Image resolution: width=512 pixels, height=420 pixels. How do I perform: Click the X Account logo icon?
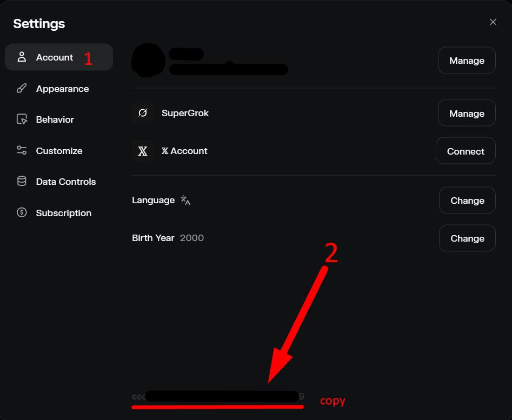[143, 151]
